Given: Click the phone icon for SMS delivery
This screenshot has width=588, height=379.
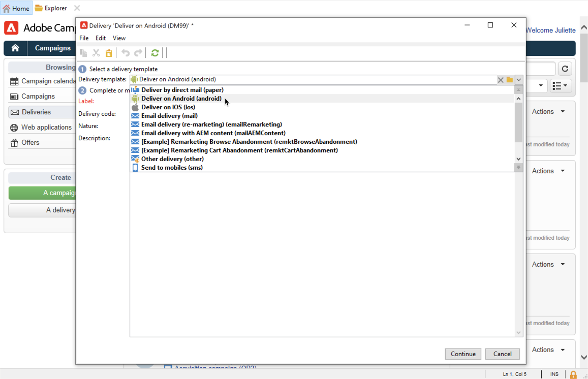Looking at the screenshot, I should (135, 168).
